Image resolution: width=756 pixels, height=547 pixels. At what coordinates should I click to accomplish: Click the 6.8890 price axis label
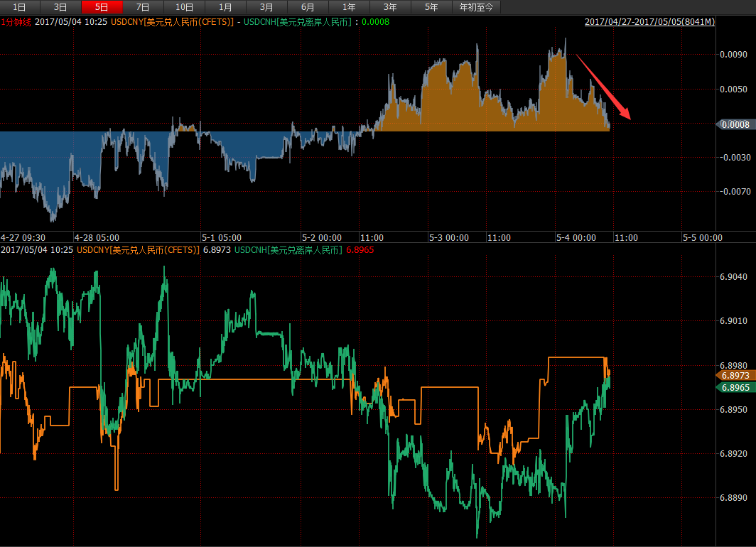click(x=734, y=498)
